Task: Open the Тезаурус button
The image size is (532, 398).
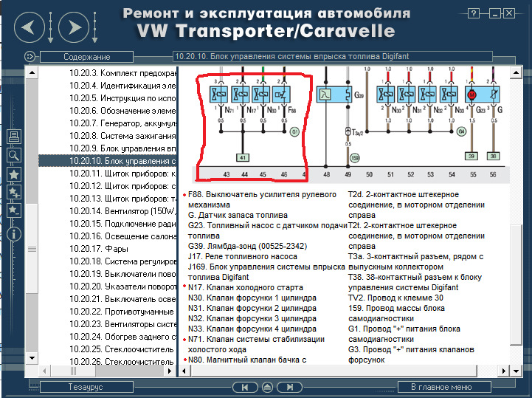Action: 86,387
